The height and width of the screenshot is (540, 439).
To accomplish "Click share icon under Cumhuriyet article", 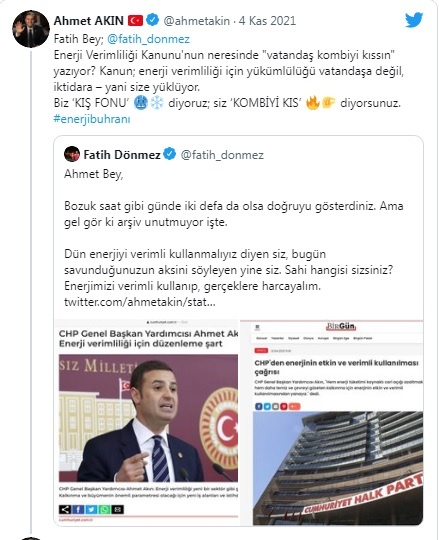I will pyautogui.click(x=65, y=509).
